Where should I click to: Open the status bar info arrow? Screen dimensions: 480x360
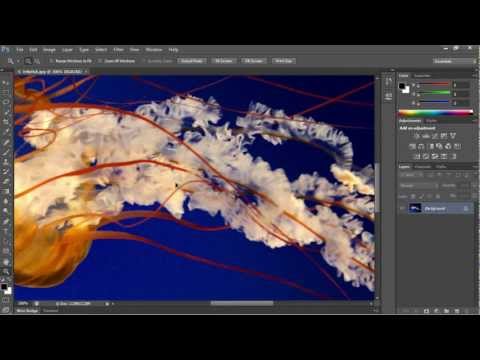(113, 304)
